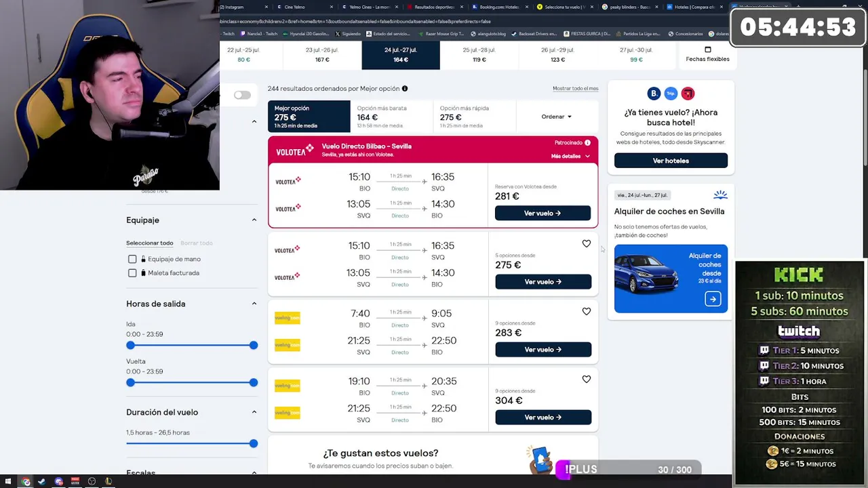
Task: Close the Cine Yelmo browser tab
Action: tap(332, 7)
